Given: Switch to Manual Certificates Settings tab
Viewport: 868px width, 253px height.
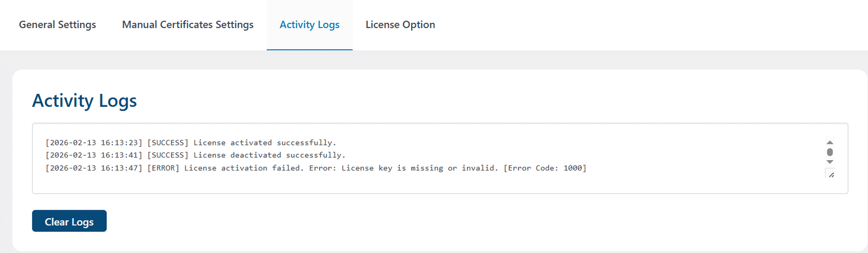Looking at the screenshot, I should tap(188, 24).
